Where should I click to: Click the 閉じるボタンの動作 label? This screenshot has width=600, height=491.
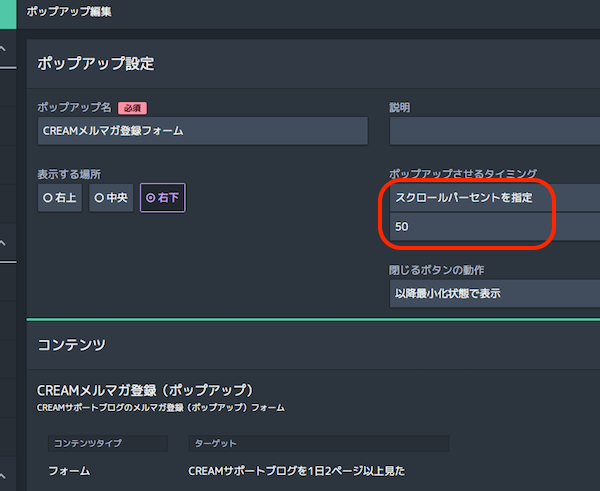coord(437,270)
